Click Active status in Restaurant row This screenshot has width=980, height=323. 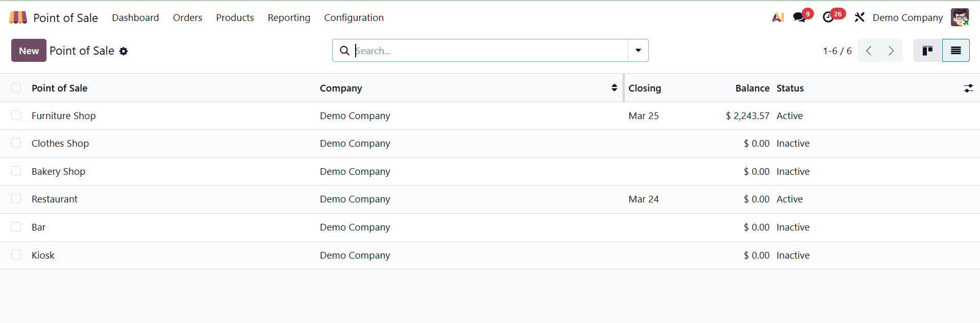[789, 199]
